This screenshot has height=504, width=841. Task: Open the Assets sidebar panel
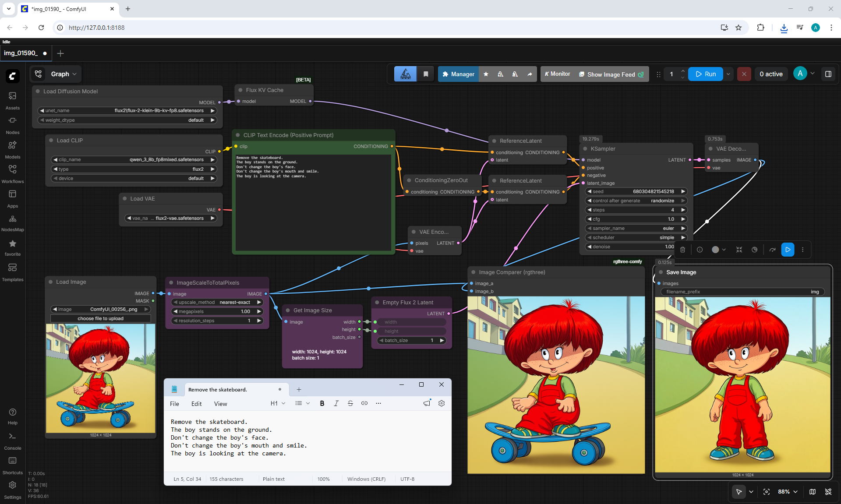(12, 101)
